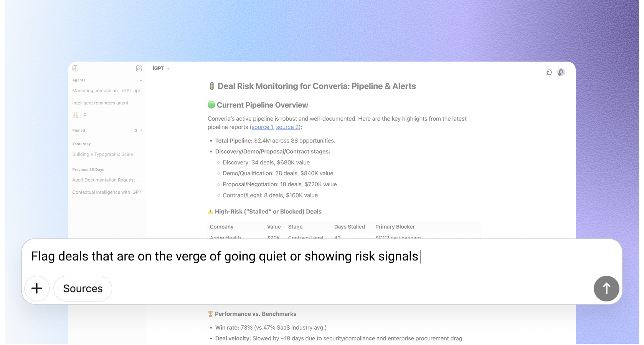Expand the Pinned section chevron
Viewport: 644px width, 345px height.
pyautogui.click(x=141, y=131)
